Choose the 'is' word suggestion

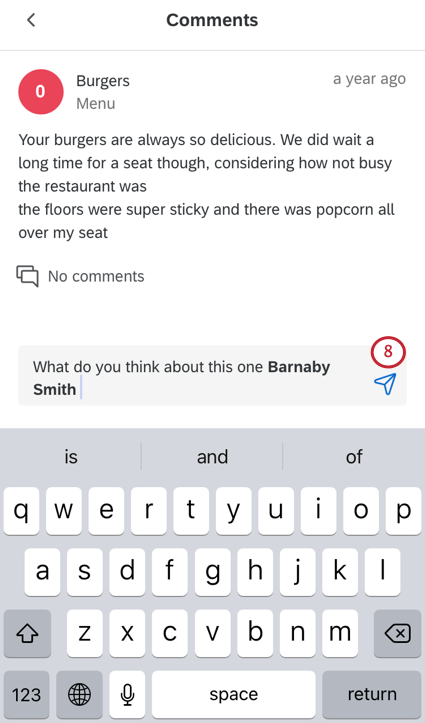pos(71,456)
